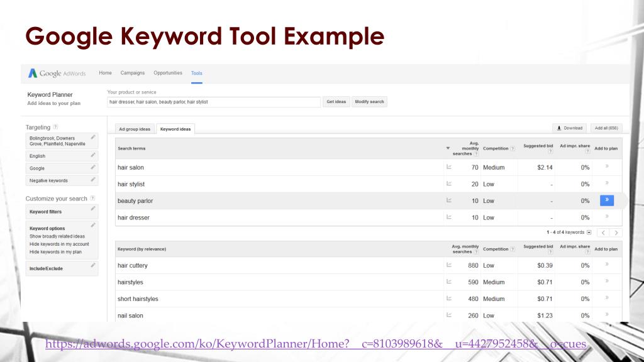This screenshot has height=362, width=644.
Task: Edit the Keyword options pencil icon
Action: [x=93, y=226]
